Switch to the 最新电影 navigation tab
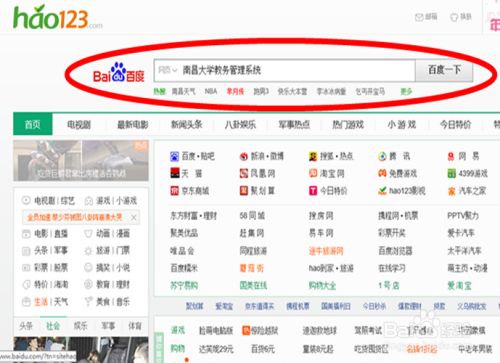This screenshot has height=363, width=500. (133, 125)
